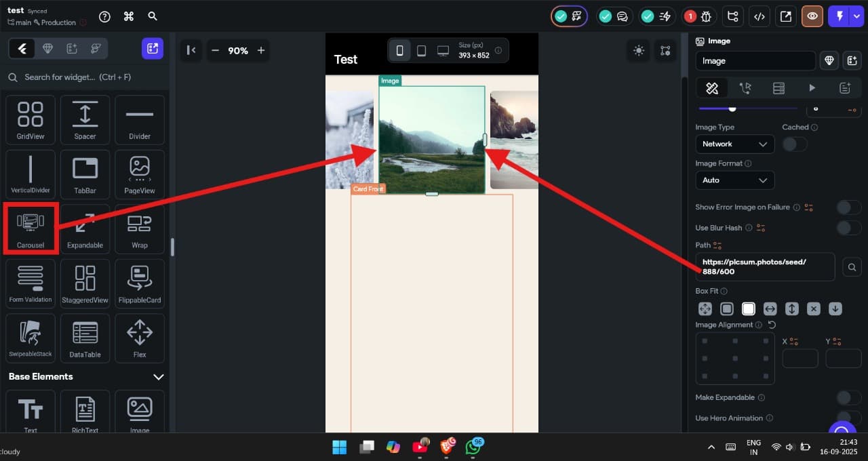Select the DataTable widget
Viewport: 868px width, 461px height.
85,338
